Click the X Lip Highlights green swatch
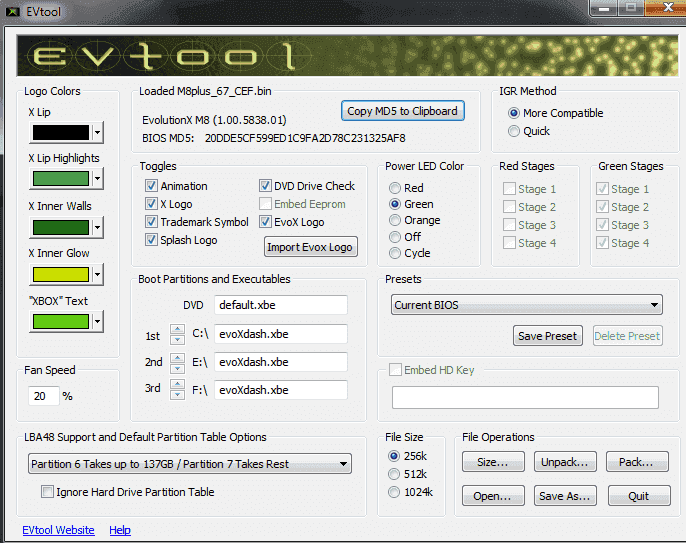Image resolution: width=686 pixels, height=543 pixels. (61, 179)
